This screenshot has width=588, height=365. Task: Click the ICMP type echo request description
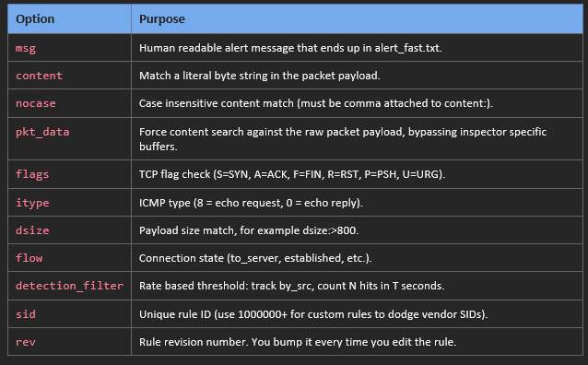(251, 203)
